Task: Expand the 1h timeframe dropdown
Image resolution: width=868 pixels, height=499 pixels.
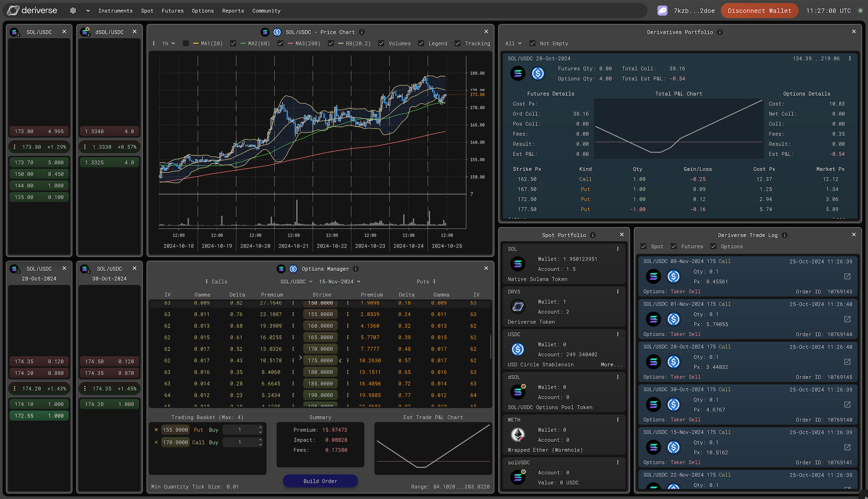Action: (167, 43)
